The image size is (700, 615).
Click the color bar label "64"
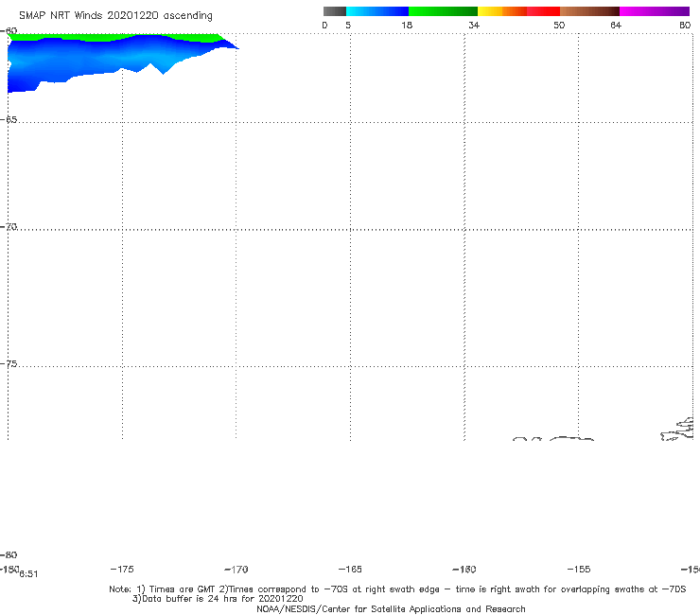(x=616, y=25)
